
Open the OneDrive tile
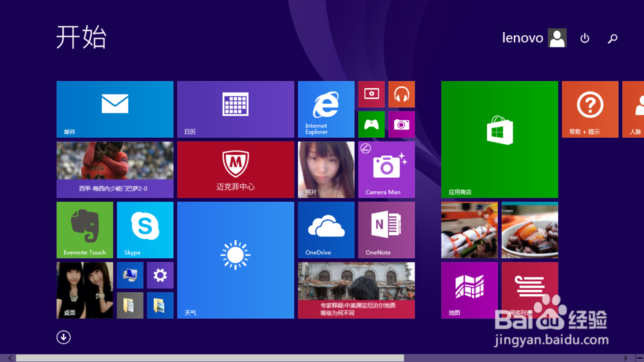pos(326,230)
